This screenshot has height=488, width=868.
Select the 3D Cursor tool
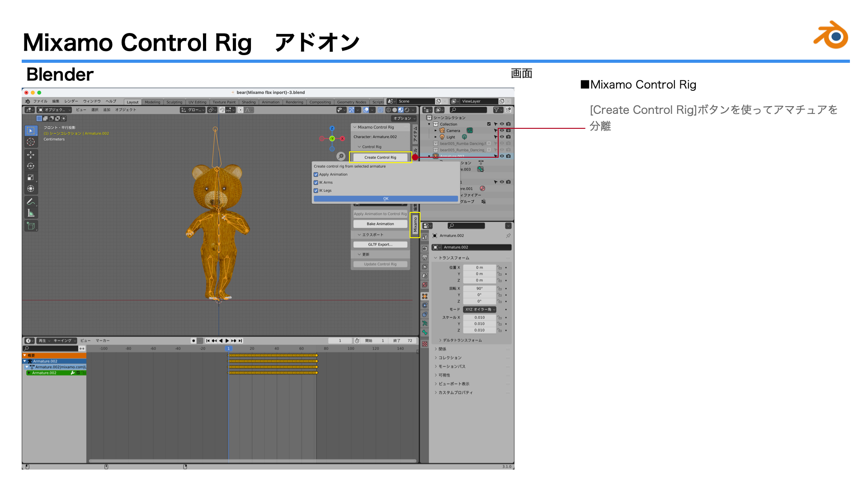pos(31,142)
